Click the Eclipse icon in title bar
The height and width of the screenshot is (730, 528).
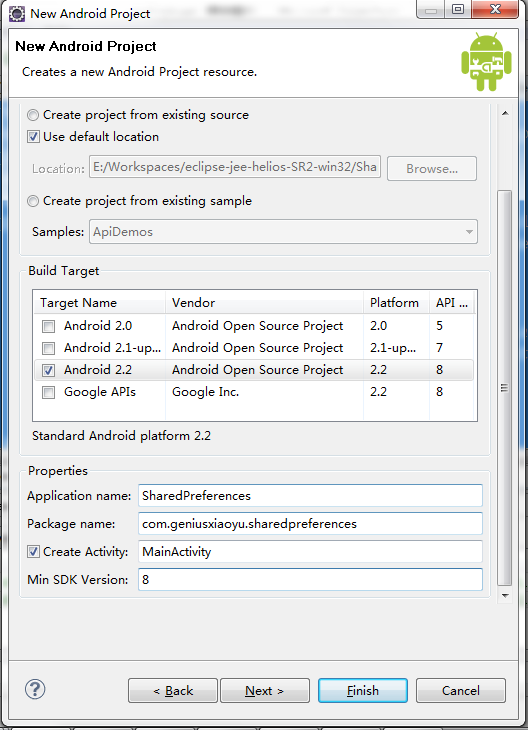tap(17, 14)
